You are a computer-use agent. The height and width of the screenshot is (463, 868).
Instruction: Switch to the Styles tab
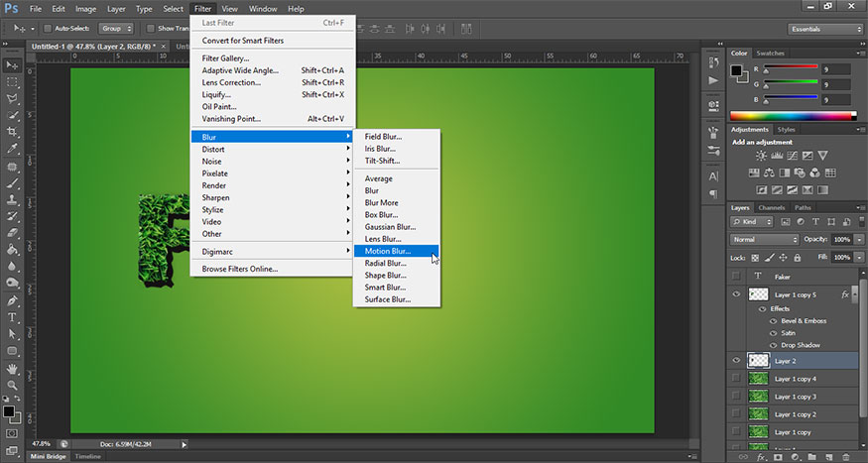[786, 130]
